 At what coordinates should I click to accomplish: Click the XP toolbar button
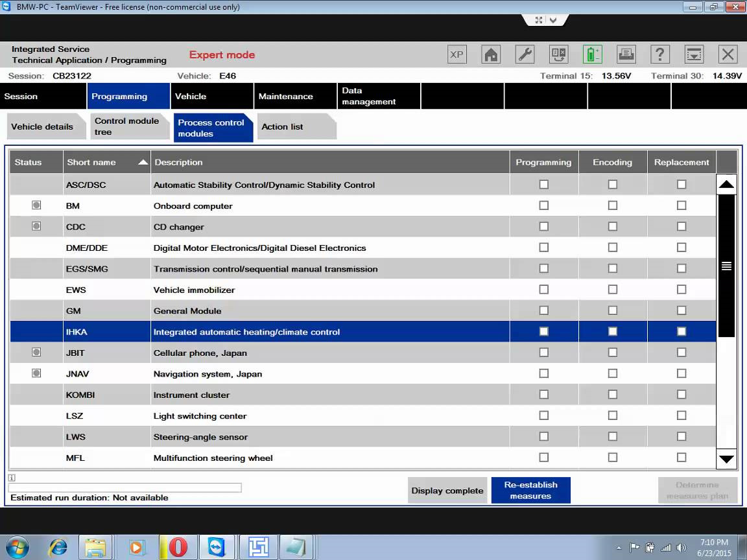click(x=456, y=54)
